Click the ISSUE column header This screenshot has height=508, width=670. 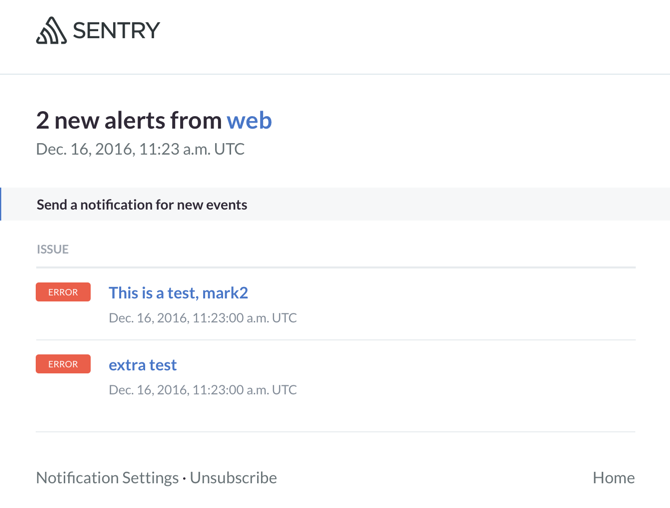tap(53, 249)
